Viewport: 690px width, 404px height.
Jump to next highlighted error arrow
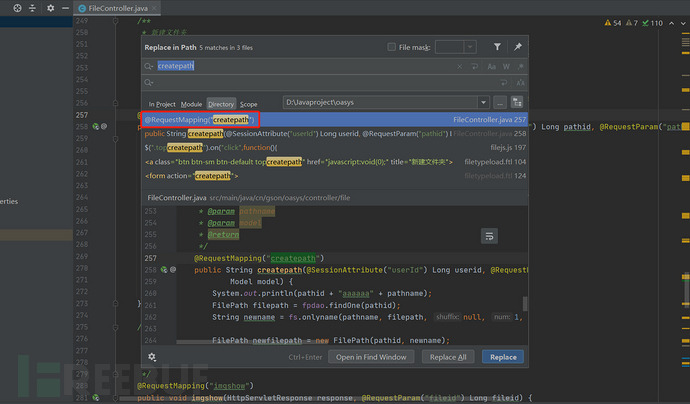pos(683,22)
